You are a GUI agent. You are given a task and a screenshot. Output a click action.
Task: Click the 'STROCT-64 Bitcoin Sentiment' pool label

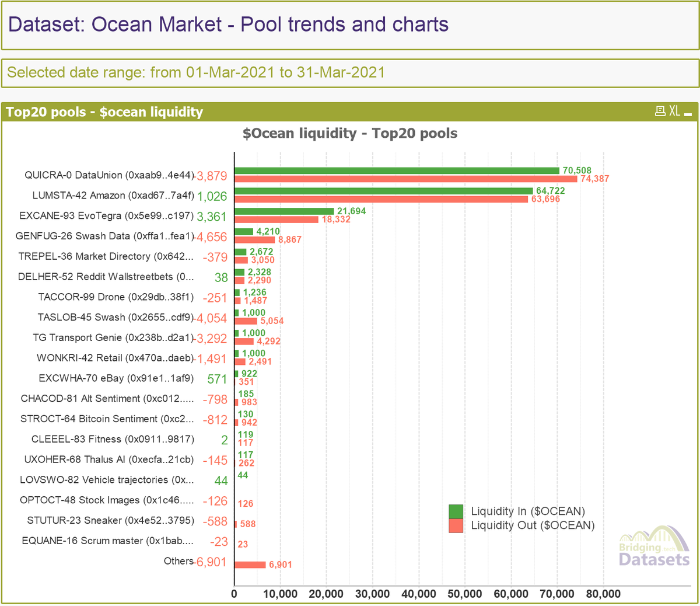click(x=107, y=419)
